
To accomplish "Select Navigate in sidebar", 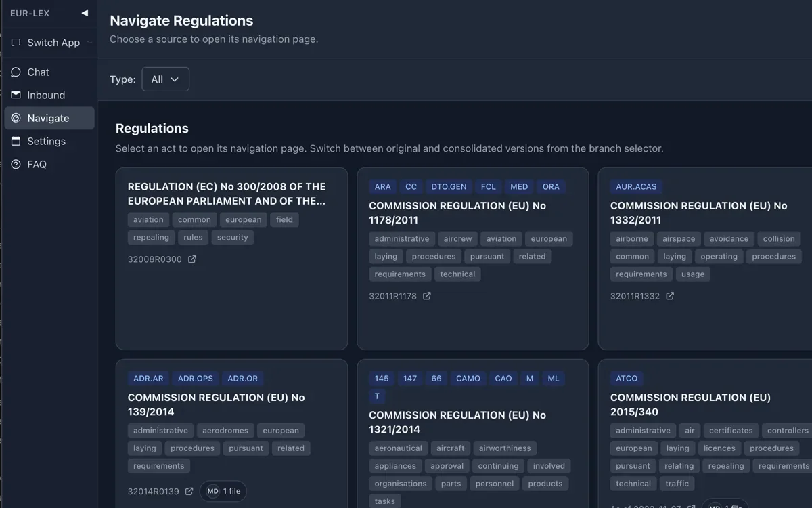I will [49, 118].
